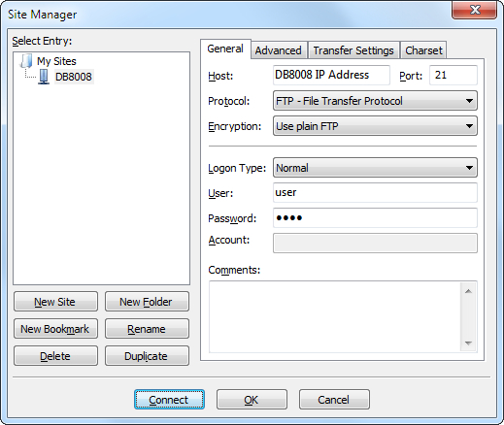
Task: Focus the Port input field
Action: (454, 75)
